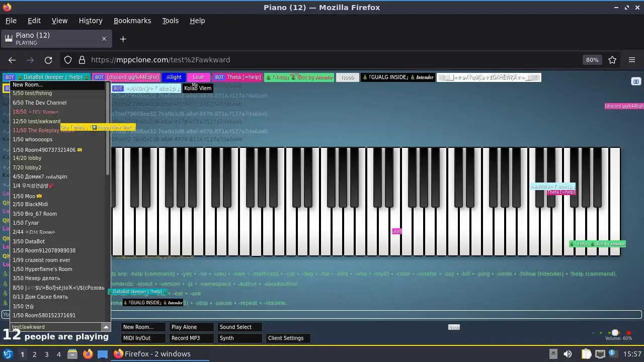Join the 1/50 Гулаг room
Viewport: 644px width, 362px height.
[58, 223]
